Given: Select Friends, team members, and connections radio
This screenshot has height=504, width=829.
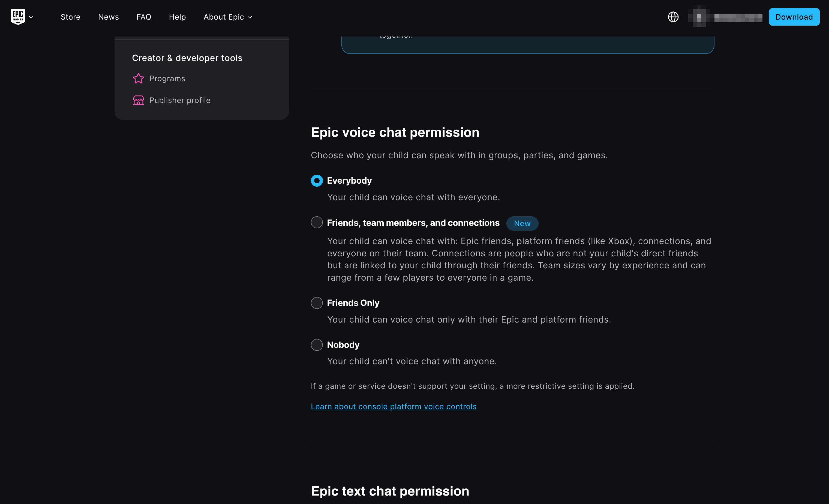Looking at the screenshot, I should pyautogui.click(x=317, y=222).
